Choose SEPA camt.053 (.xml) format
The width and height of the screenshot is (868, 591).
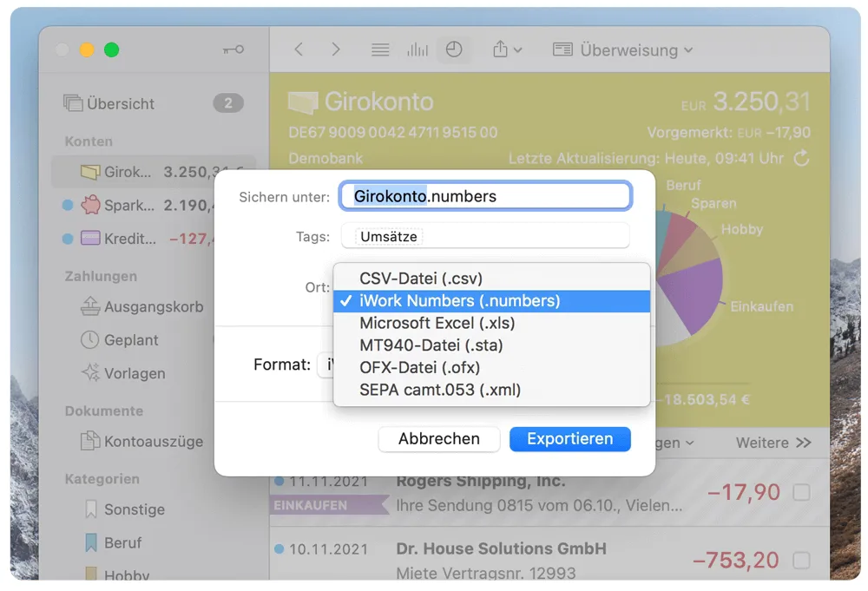491,391
